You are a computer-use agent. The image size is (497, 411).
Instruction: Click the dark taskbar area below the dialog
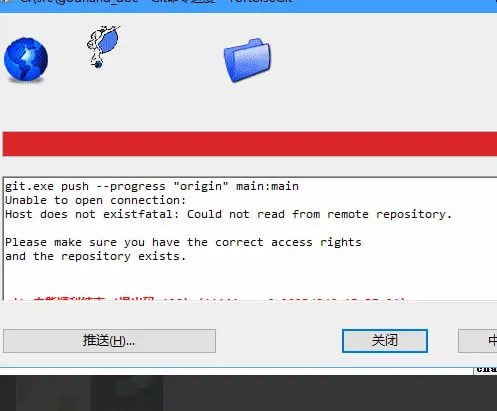click(x=248, y=393)
